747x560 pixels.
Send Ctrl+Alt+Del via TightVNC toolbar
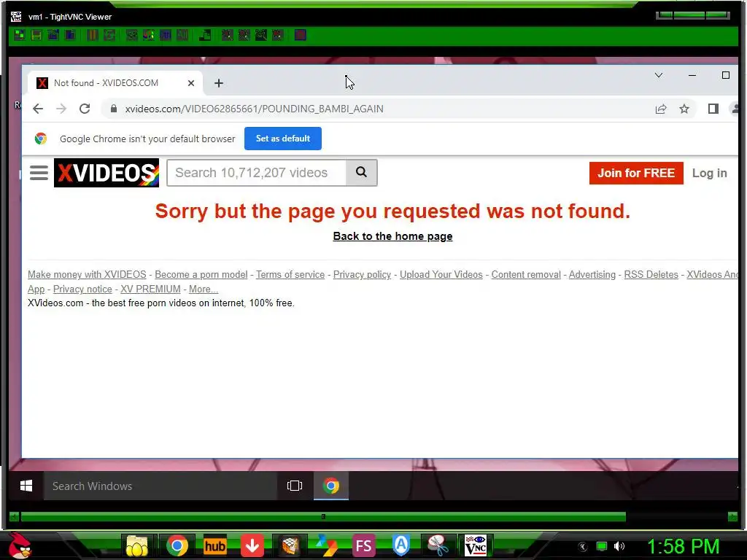pyautogui.click(x=132, y=35)
